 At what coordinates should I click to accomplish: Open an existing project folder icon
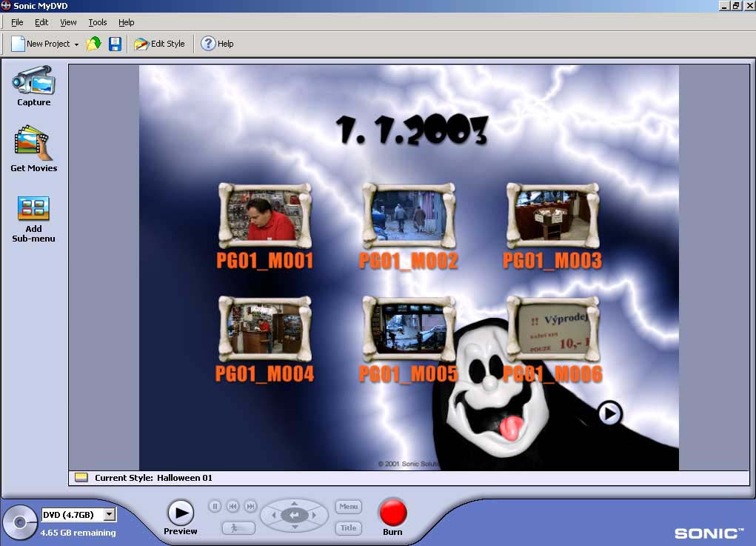(93, 44)
